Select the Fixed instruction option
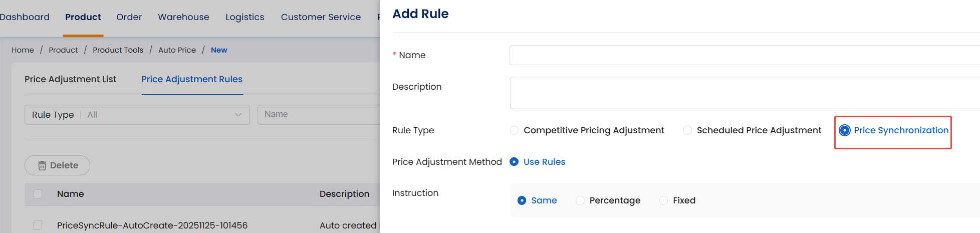Image resolution: width=980 pixels, height=233 pixels. [x=664, y=200]
